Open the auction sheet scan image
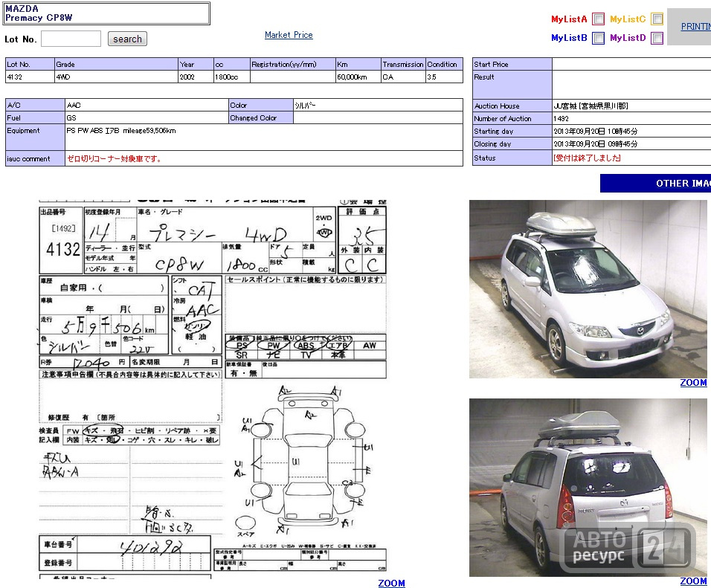The height and width of the screenshot is (588, 711). 213,390
